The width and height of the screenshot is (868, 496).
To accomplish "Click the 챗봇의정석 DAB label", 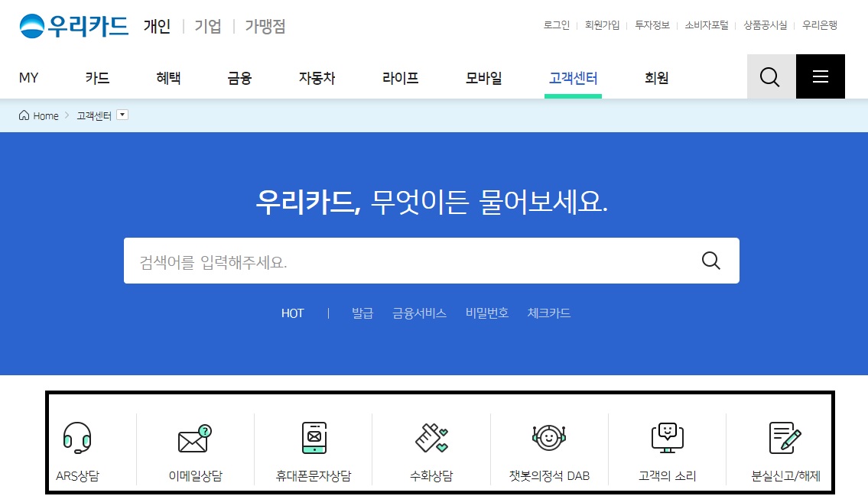I will (x=549, y=475).
